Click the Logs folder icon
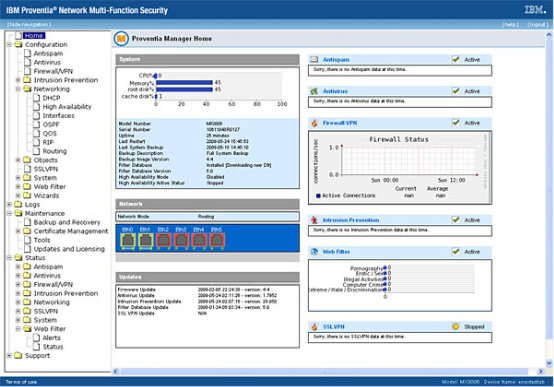The image size is (554, 387). coord(18,204)
